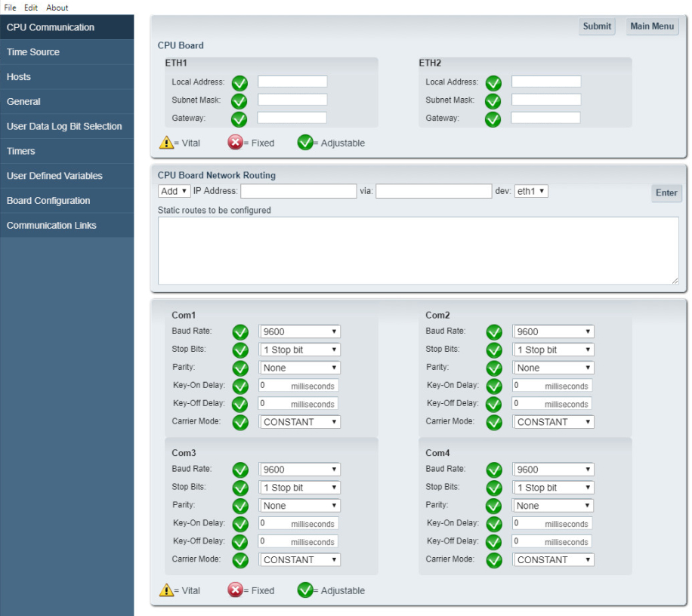Click ETH2 Subnet Mask green checkmark icon
This screenshot has width=692, height=616.
493,101
